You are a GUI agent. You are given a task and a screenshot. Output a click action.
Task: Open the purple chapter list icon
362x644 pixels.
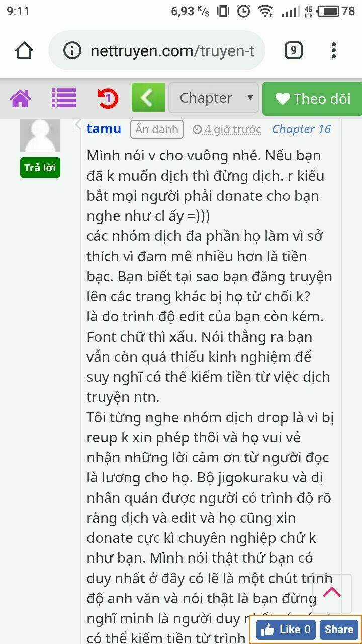64,98
